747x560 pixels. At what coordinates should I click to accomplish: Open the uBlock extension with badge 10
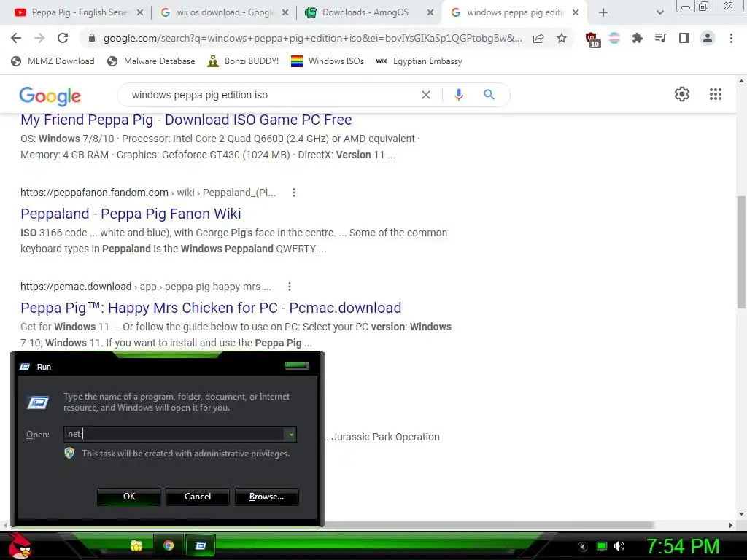[592, 39]
